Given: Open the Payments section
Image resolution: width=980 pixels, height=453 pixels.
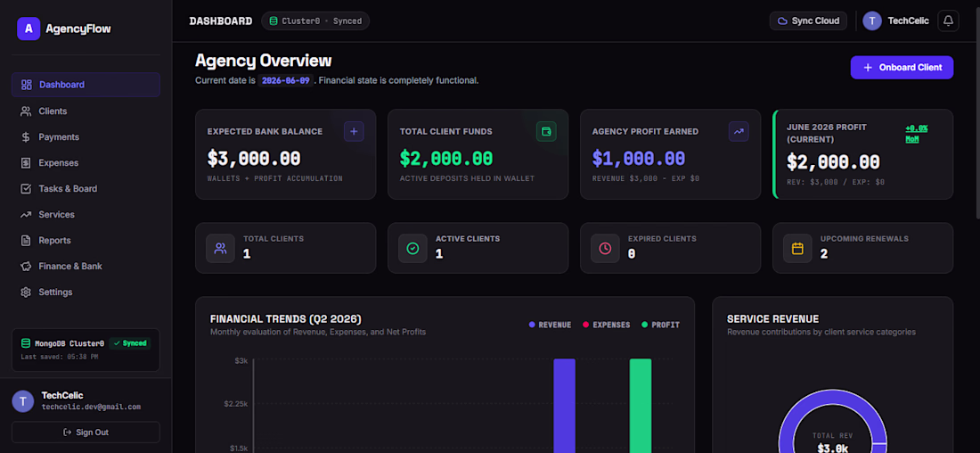Looking at the screenshot, I should 86,137.
